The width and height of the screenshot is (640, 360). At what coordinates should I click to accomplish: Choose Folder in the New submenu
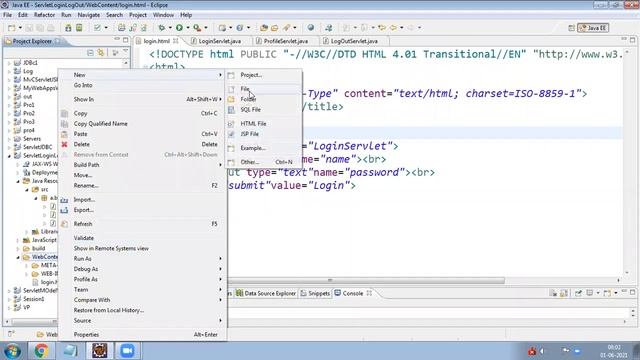263,99
